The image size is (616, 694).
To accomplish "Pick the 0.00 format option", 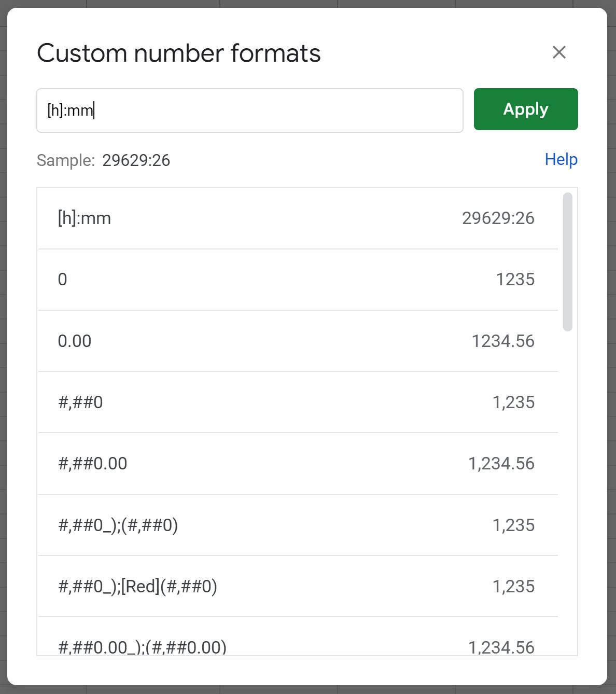I will [298, 341].
